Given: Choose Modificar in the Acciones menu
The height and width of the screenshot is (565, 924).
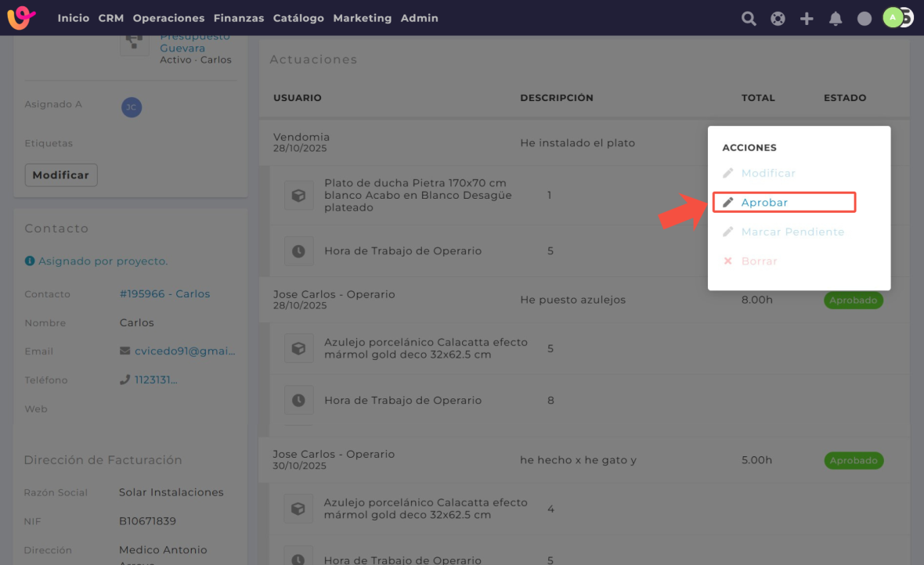Looking at the screenshot, I should coord(767,174).
